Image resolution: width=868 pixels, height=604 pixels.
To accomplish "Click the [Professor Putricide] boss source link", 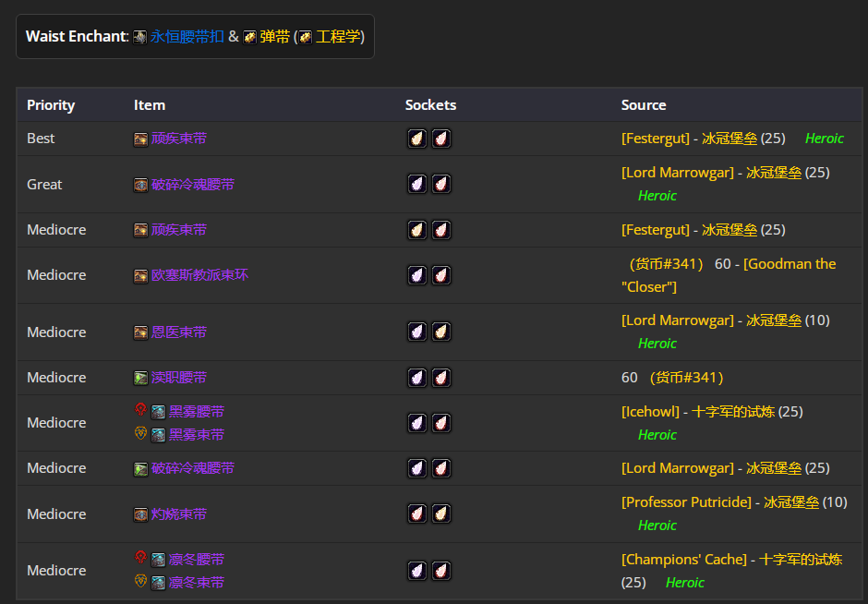I will click(686, 502).
